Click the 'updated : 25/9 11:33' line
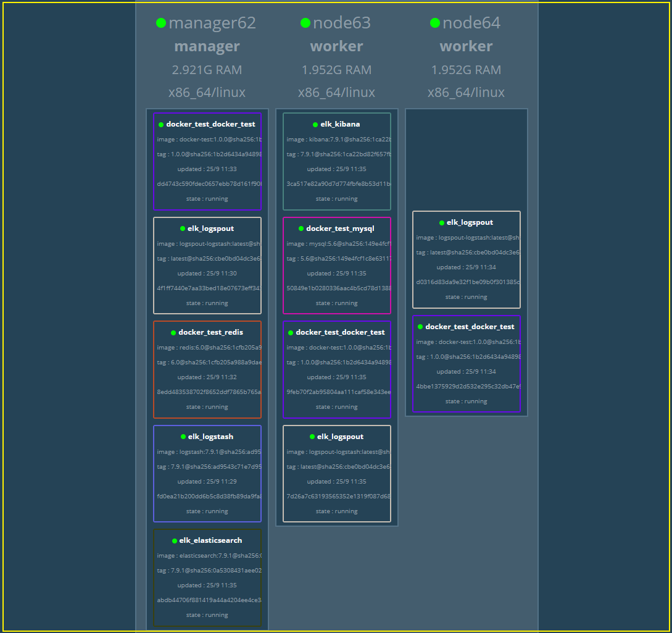Viewport: 672px width, 633px height. (x=207, y=169)
